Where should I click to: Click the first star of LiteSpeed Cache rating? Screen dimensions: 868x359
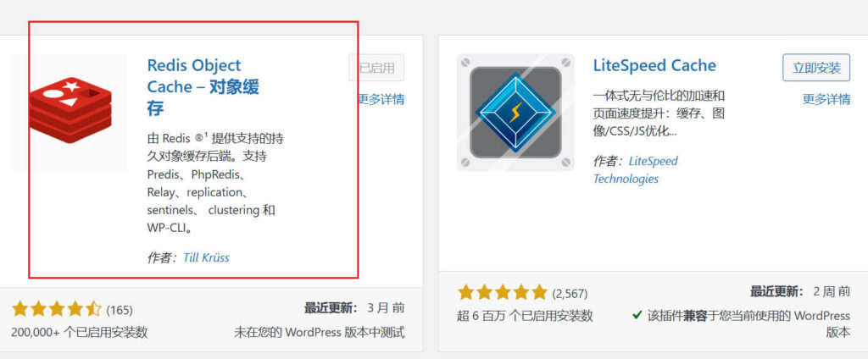(x=466, y=292)
